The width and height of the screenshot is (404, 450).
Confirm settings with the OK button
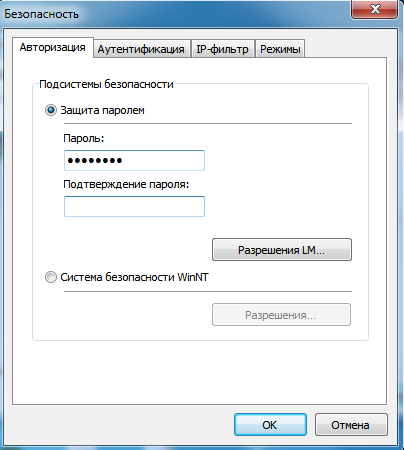[270, 425]
